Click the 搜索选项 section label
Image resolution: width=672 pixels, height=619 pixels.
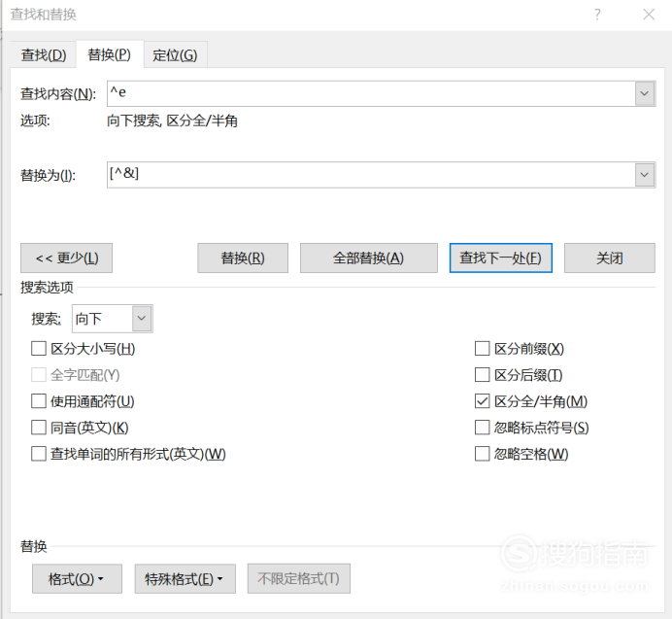47,287
